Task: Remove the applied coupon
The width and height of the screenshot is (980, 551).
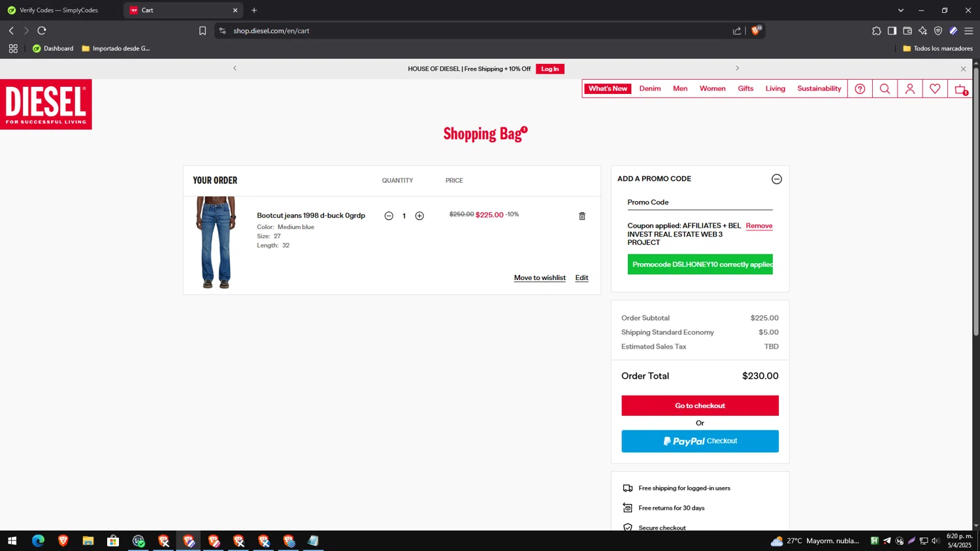Action: (759, 226)
